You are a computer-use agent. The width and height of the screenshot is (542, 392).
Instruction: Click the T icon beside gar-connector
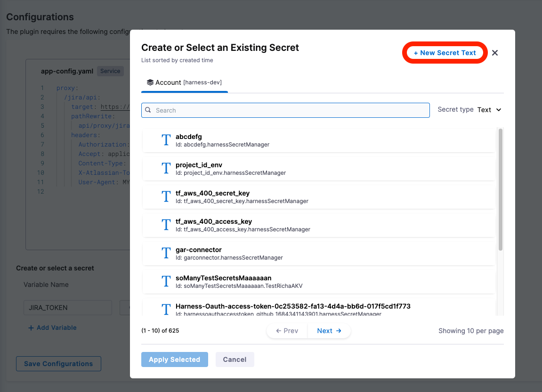pos(166,253)
